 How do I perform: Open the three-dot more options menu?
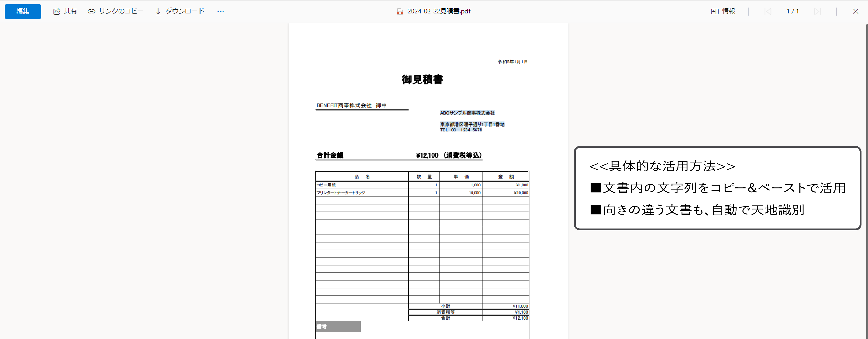[220, 11]
